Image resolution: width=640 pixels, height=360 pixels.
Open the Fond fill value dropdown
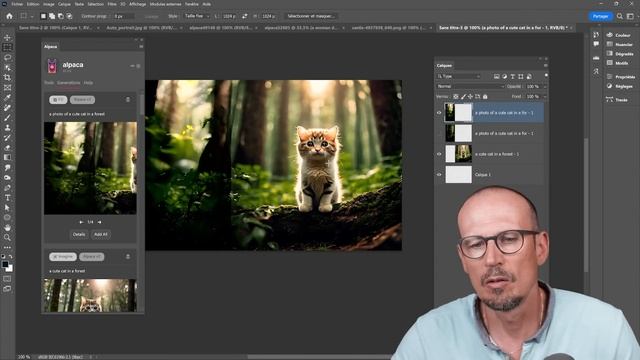(x=545, y=97)
